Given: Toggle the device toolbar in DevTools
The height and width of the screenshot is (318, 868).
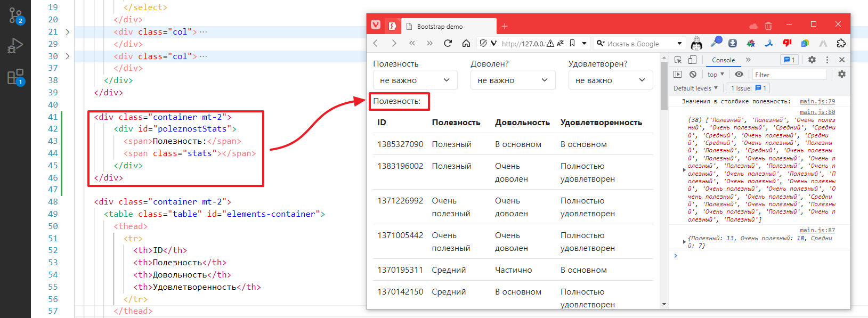Looking at the screenshot, I should pyautogui.click(x=692, y=60).
